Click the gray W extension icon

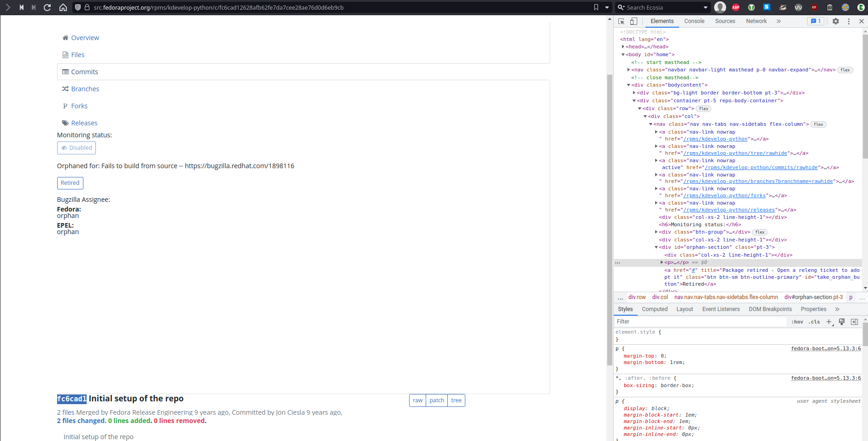coord(798,7)
